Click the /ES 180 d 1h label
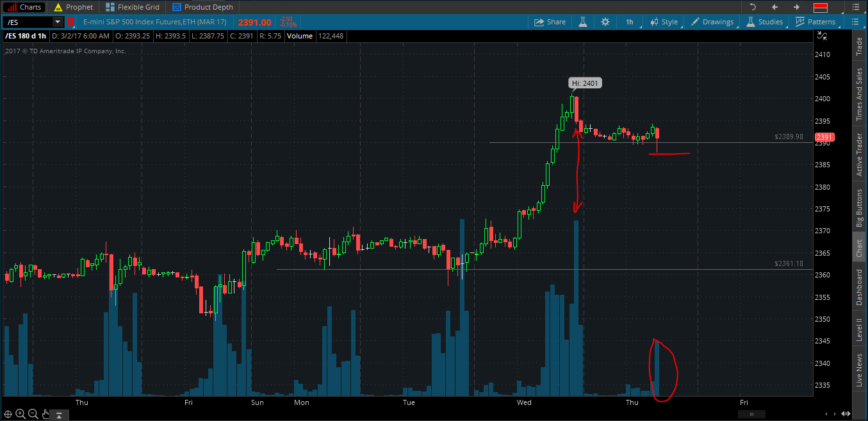This screenshot has height=421, width=868. pyautogui.click(x=26, y=36)
